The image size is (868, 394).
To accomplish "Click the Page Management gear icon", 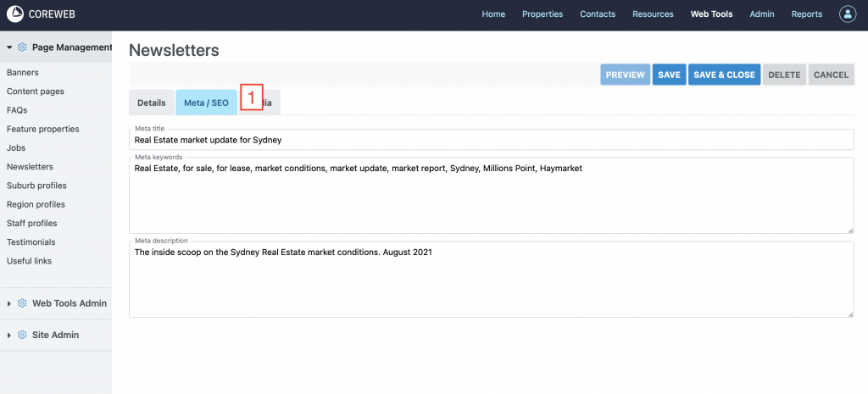I will click(22, 47).
